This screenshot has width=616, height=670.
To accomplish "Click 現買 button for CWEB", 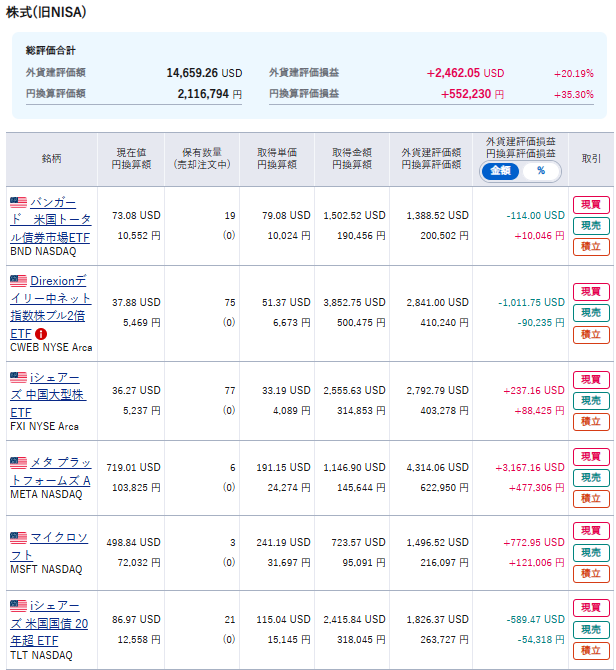I will (x=591, y=291).
